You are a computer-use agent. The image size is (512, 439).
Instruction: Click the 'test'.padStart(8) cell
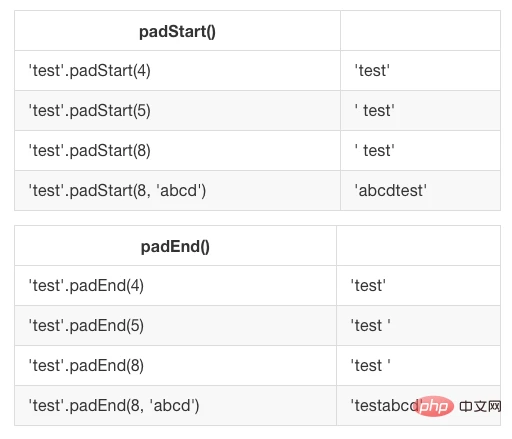(x=177, y=151)
